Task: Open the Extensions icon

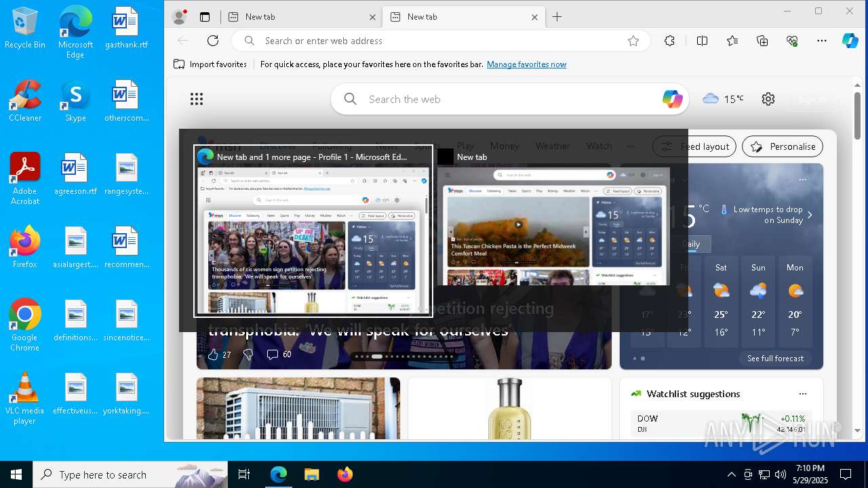Action: [669, 41]
